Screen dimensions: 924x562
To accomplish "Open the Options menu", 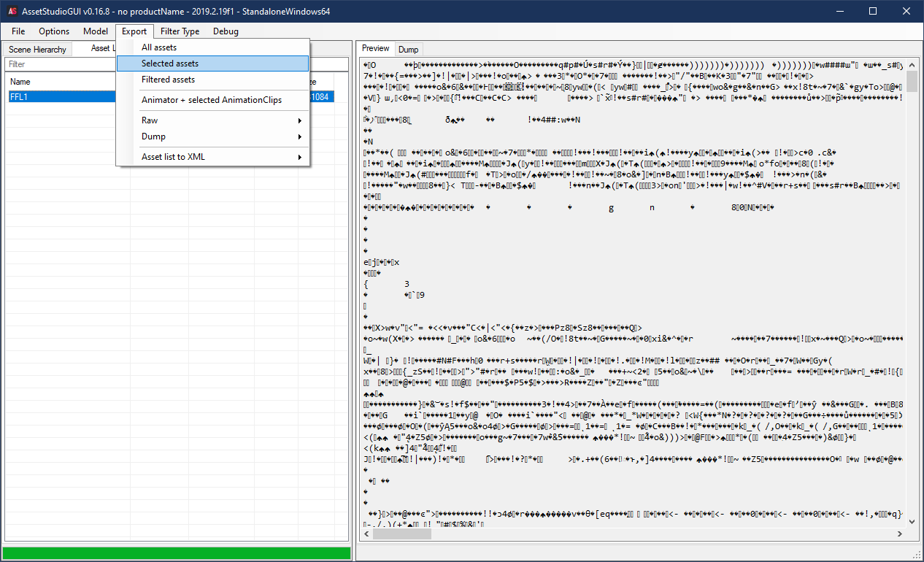I will pos(54,31).
